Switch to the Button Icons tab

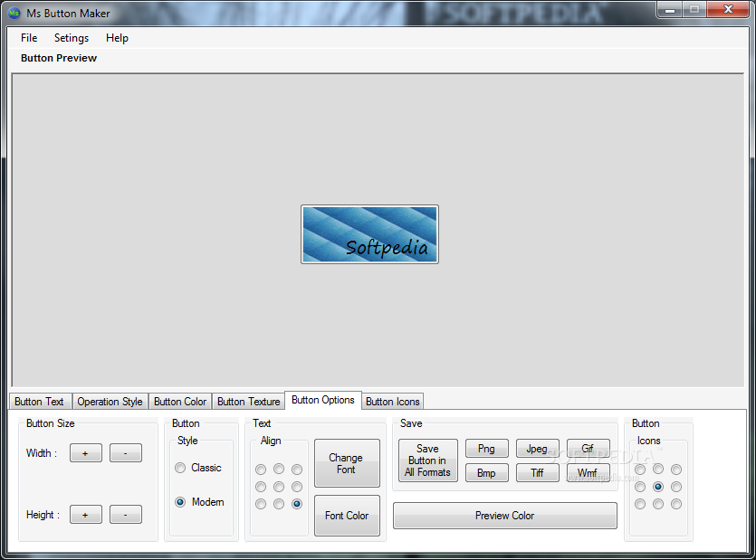(392, 402)
